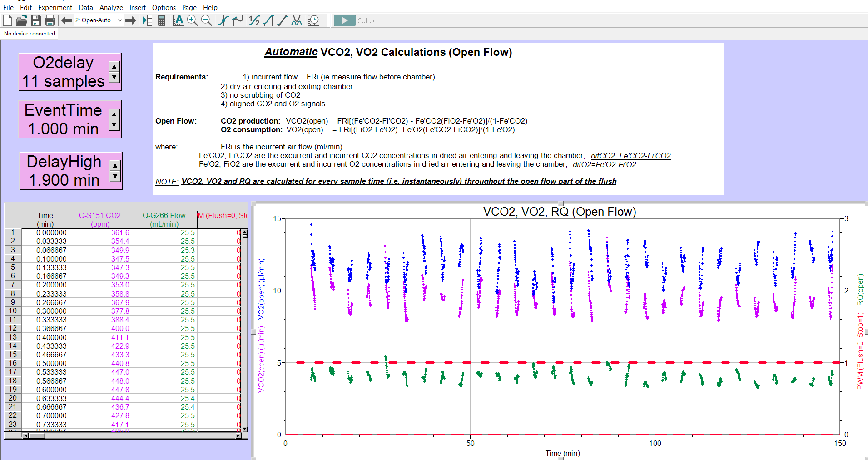
Task: Open the page selector dropdown '2: Open-Auto'
Action: 99,20
